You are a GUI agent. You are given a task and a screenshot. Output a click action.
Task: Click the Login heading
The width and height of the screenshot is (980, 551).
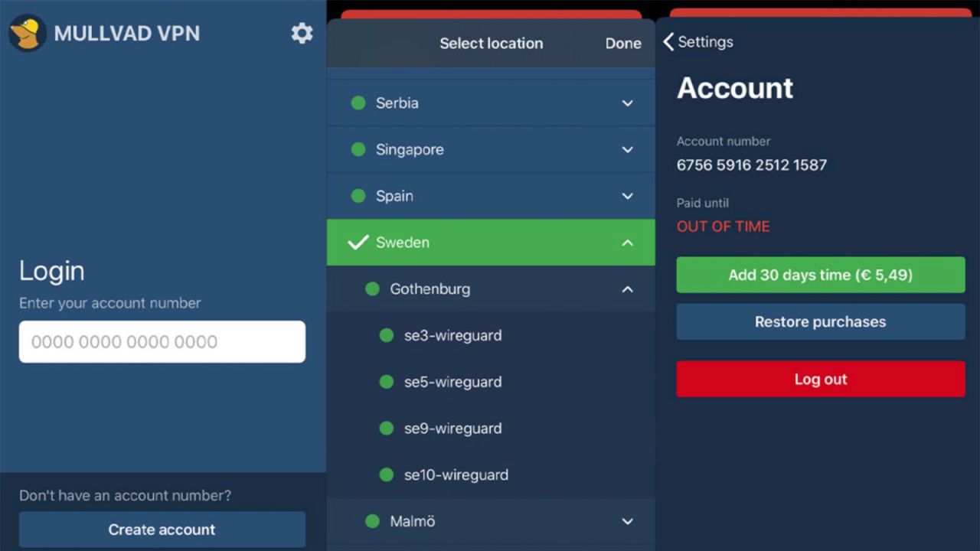pyautogui.click(x=52, y=271)
